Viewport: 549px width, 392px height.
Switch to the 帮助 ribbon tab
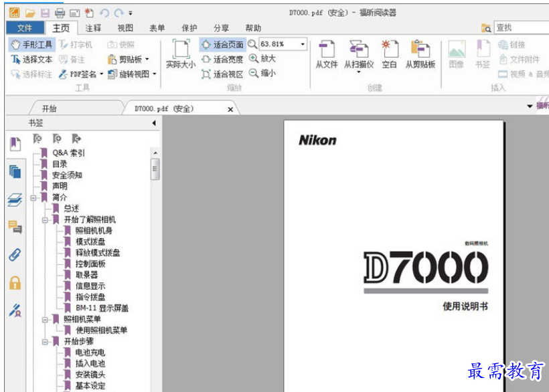tap(253, 28)
